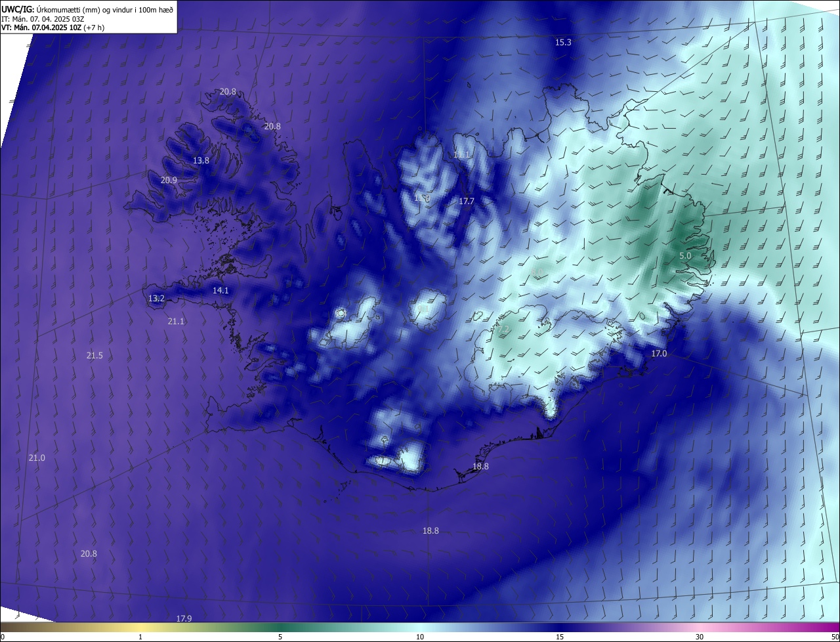Viewport: 840px width, 642px height.
Task: Click the pink band of the colour scale near 30
Action: pos(700,627)
